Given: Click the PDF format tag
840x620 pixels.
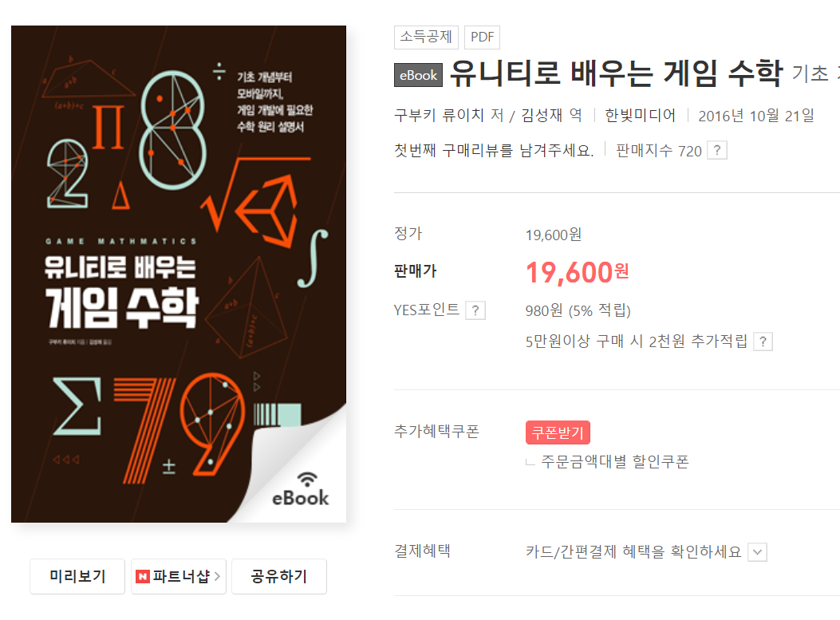Looking at the screenshot, I should point(482,37).
